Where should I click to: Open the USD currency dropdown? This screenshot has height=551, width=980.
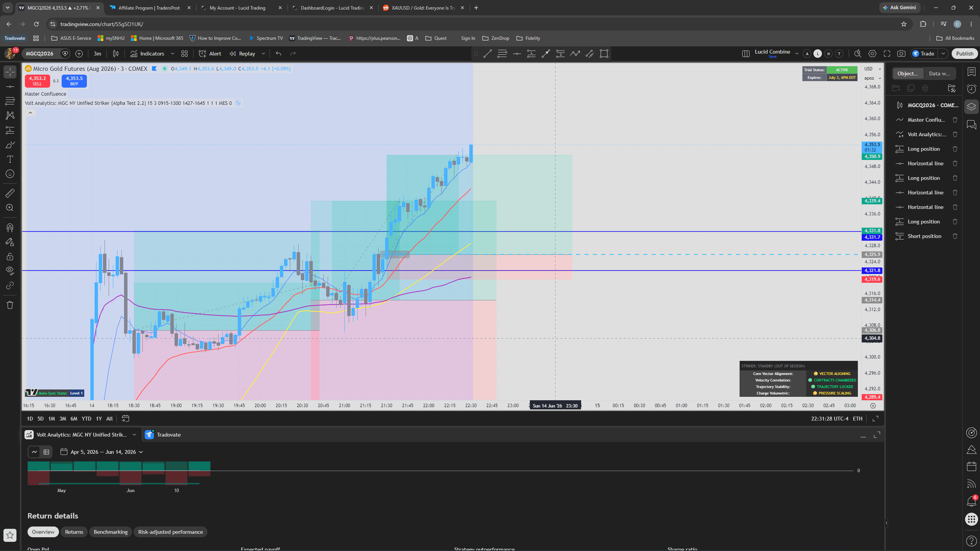pos(872,69)
